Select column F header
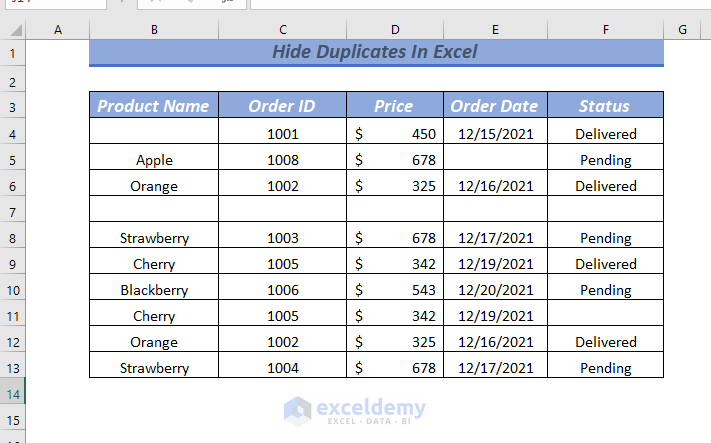 pyautogui.click(x=605, y=30)
